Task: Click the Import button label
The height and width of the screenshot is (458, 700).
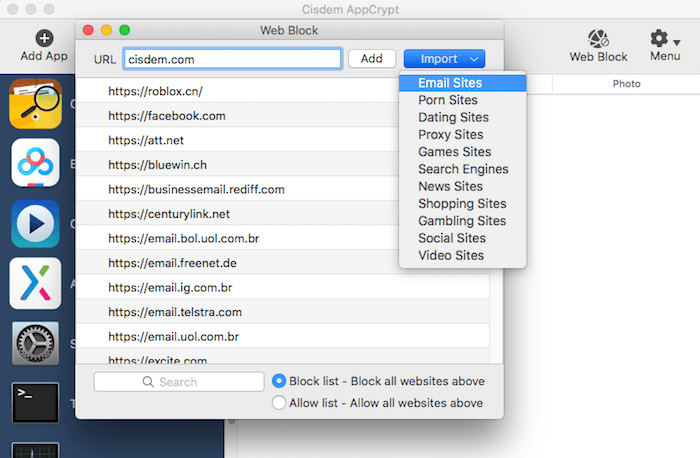Action: pyautogui.click(x=439, y=59)
